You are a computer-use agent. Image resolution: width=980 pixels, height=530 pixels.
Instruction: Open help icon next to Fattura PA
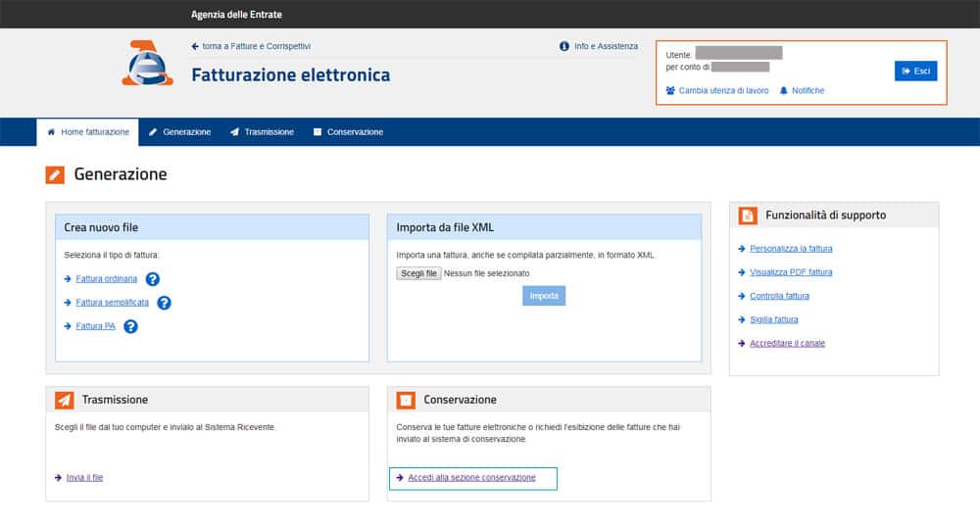coord(130,326)
